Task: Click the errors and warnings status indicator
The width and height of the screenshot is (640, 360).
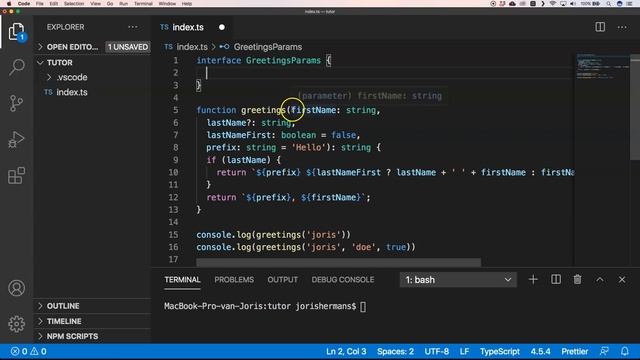Action: 29,351
